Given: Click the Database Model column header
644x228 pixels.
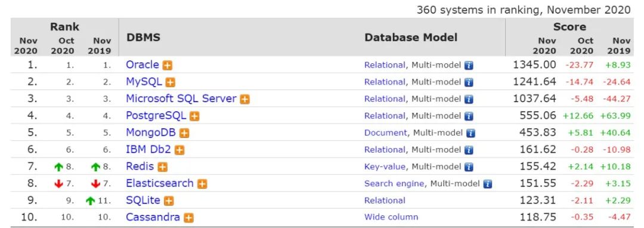Looking at the screenshot, I should pyautogui.click(x=411, y=38).
